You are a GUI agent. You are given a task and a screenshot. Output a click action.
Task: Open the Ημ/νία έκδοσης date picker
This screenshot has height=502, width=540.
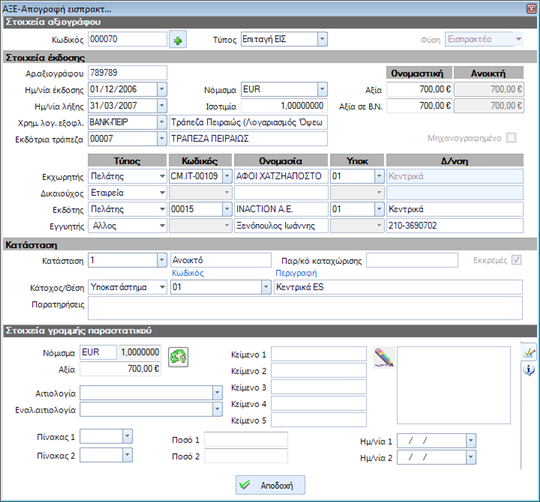tap(162, 90)
